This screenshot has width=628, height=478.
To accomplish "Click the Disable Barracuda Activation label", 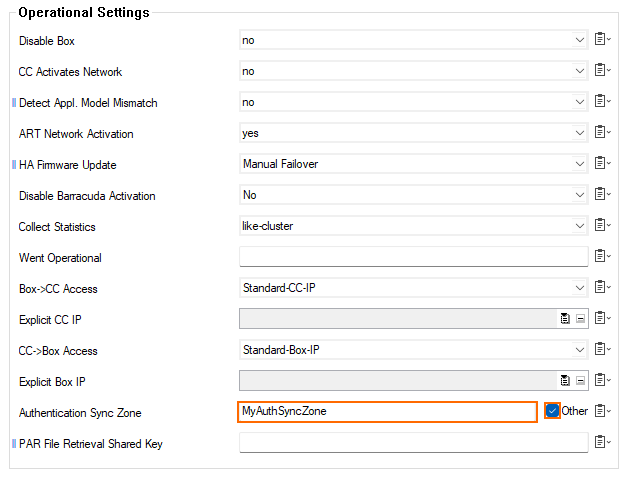I will pos(87,196).
